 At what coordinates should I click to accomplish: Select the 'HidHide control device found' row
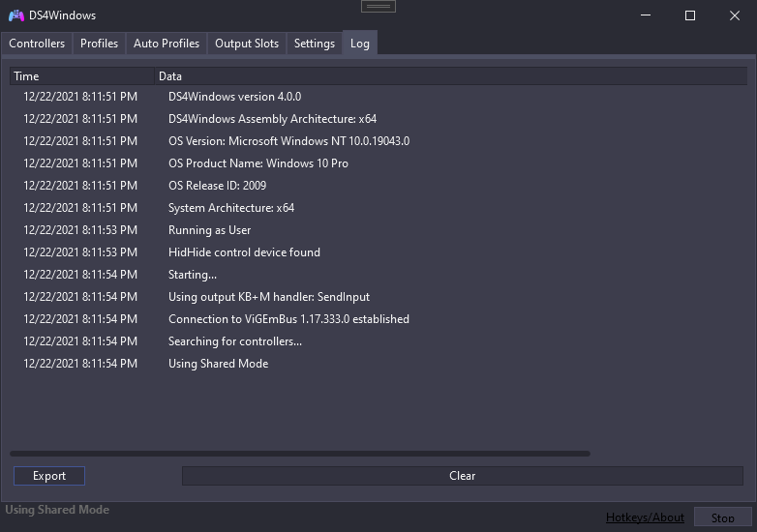click(x=378, y=252)
